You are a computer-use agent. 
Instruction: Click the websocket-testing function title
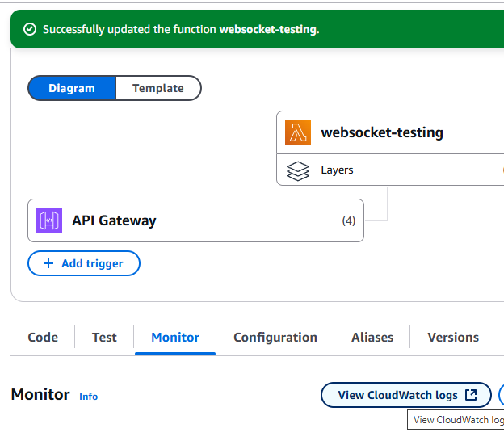(382, 132)
